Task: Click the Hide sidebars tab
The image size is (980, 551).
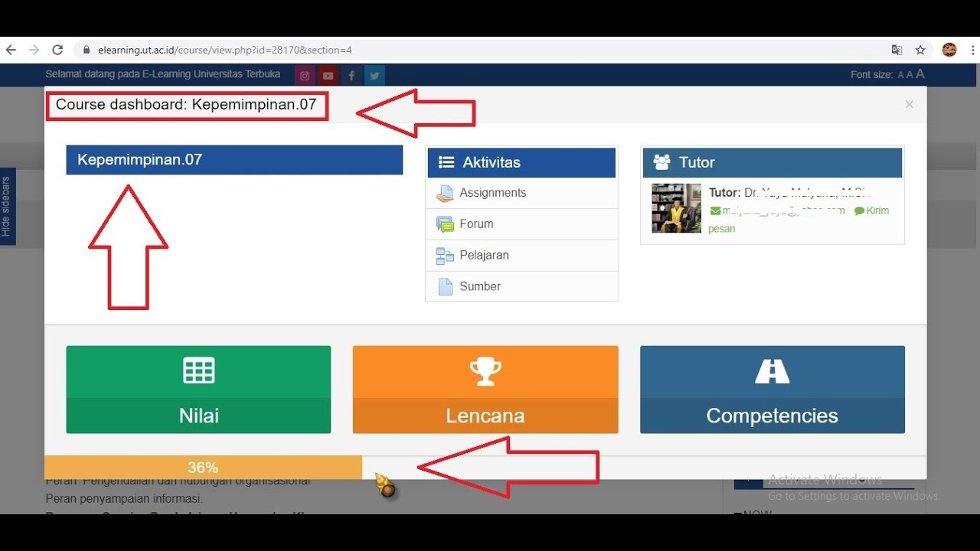Action: [7, 207]
